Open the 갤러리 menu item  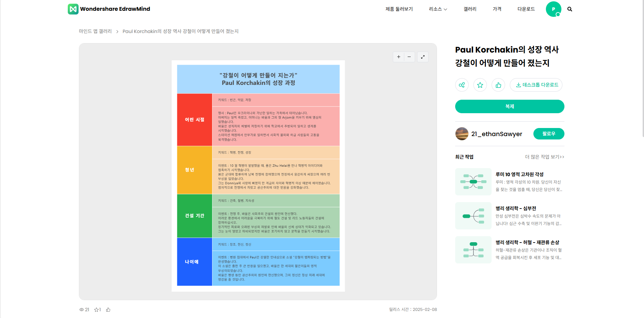click(470, 9)
